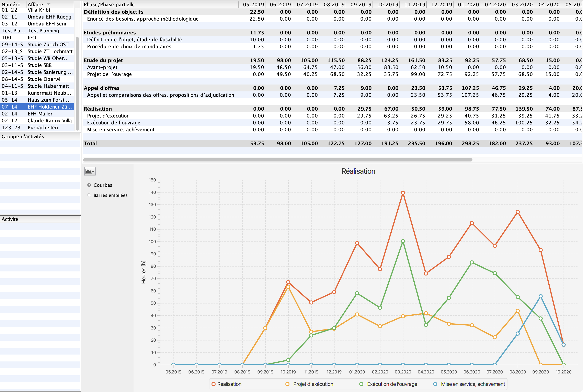Image resolution: width=583 pixels, height=392 pixels.
Task: Click Réalisation legend entry in chart
Action: tap(226, 384)
